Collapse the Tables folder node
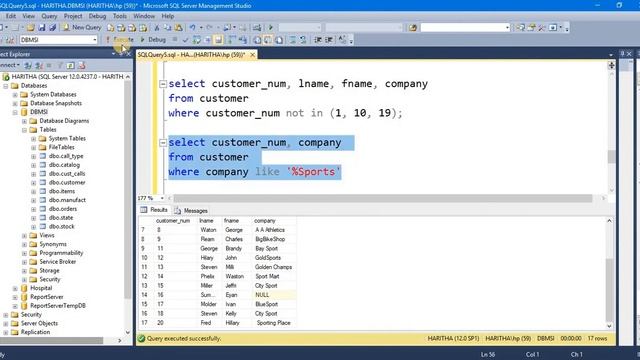Image resolution: width=640 pixels, height=360 pixels. click(x=24, y=130)
